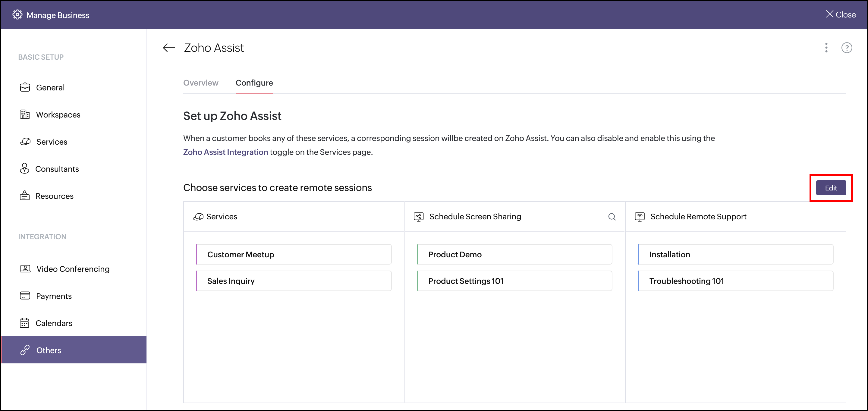
Task: Open the Zoho Assist Integration link
Action: point(225,152)
